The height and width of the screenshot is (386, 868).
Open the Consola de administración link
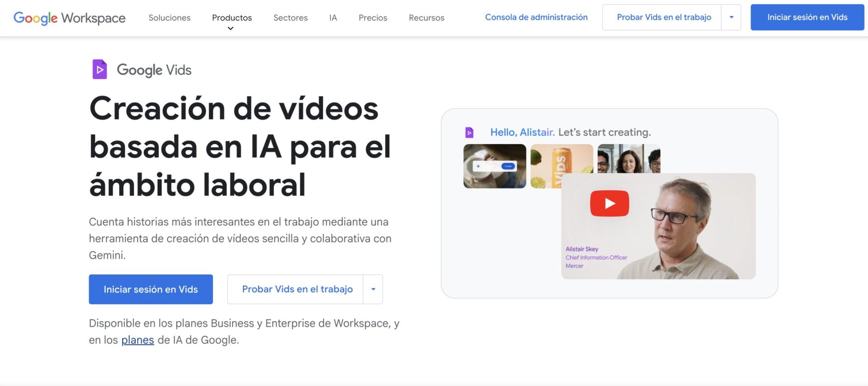536,17
